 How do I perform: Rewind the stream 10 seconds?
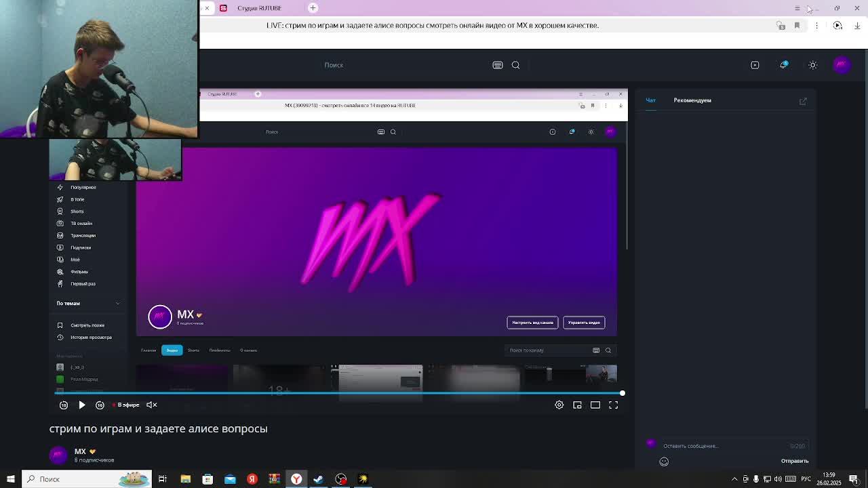(64, 405)
